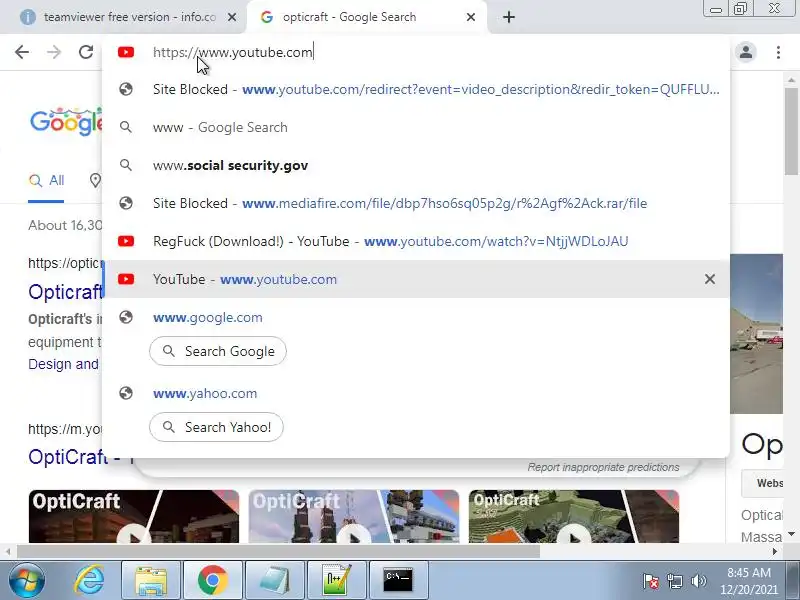The height and width of the screenshot is (600, 800).
Task: Click the YouTube icon beside the RegFuck suggestion
Action: [126, 241]
